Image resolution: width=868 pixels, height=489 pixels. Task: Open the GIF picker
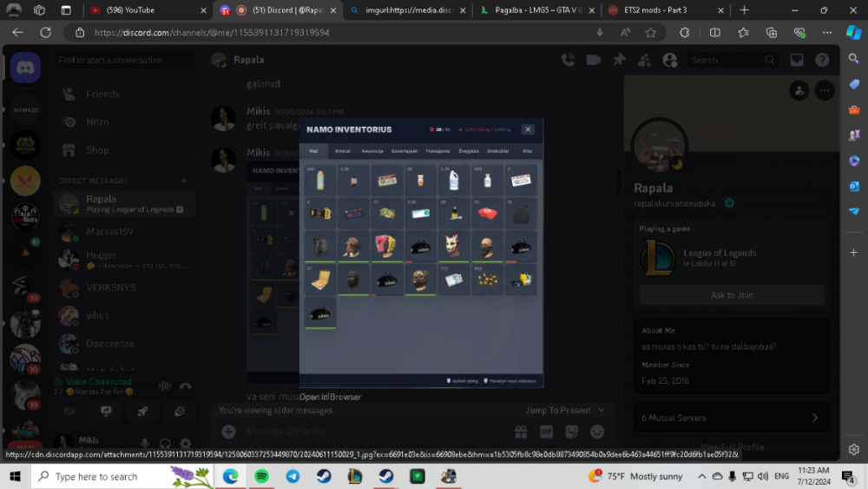pos(546,432)
